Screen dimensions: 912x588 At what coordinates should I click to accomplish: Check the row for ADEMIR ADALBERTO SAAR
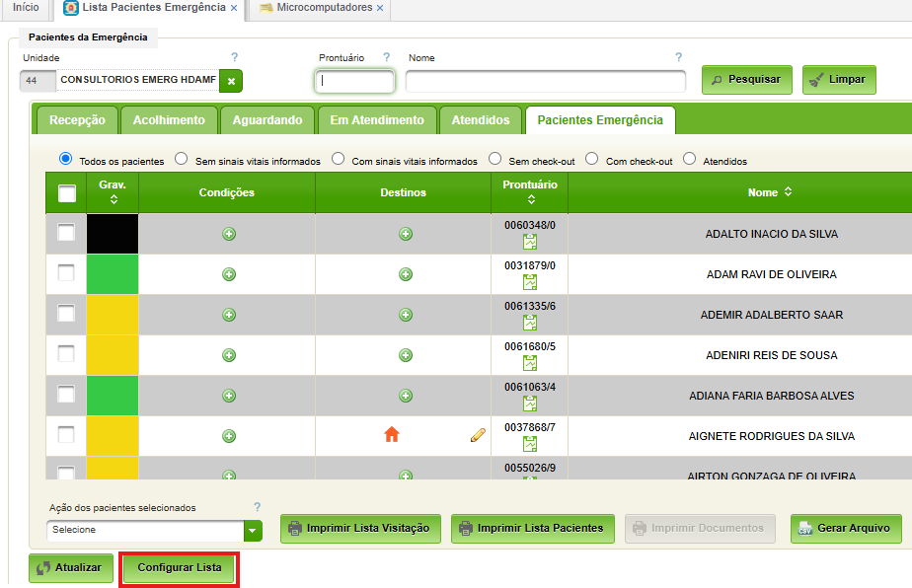click(x=66, y=313)
